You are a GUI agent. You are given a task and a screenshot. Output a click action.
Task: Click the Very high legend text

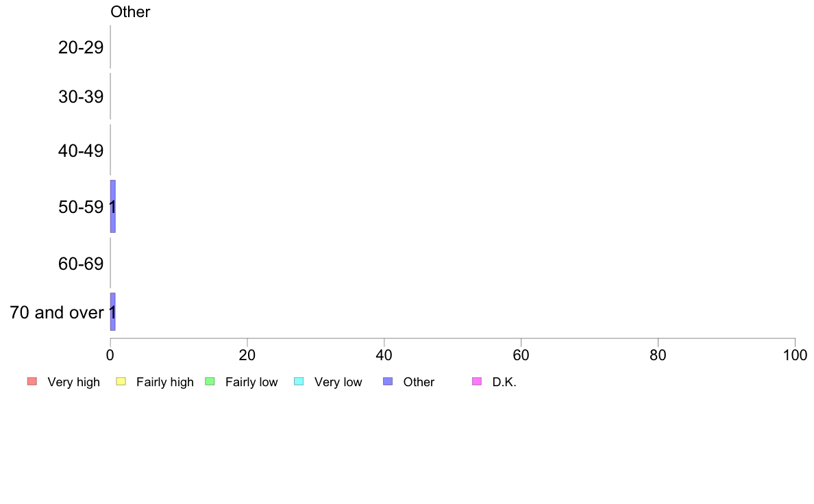click(74, 382)
